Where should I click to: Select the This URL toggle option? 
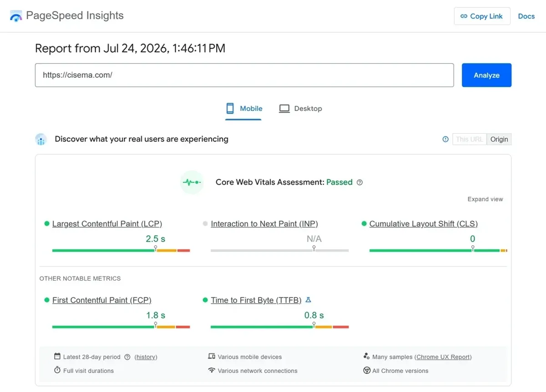point(470,139)
